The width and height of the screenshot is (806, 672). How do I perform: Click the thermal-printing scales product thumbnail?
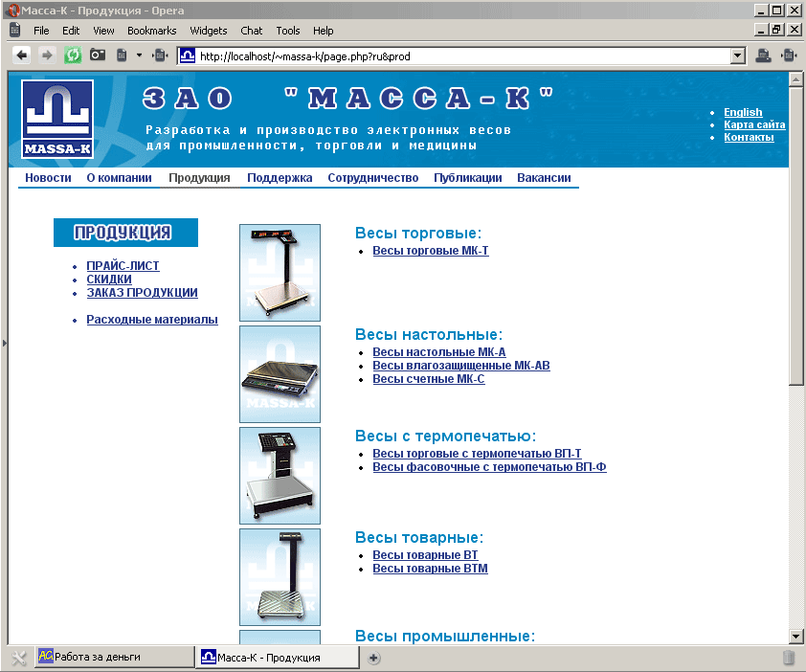tap(280, 476)
